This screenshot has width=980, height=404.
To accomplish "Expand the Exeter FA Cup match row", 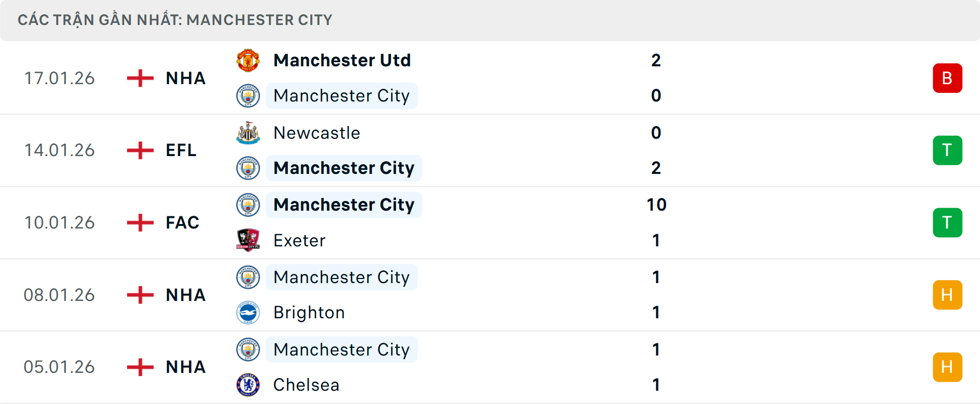I will (490, 222).
